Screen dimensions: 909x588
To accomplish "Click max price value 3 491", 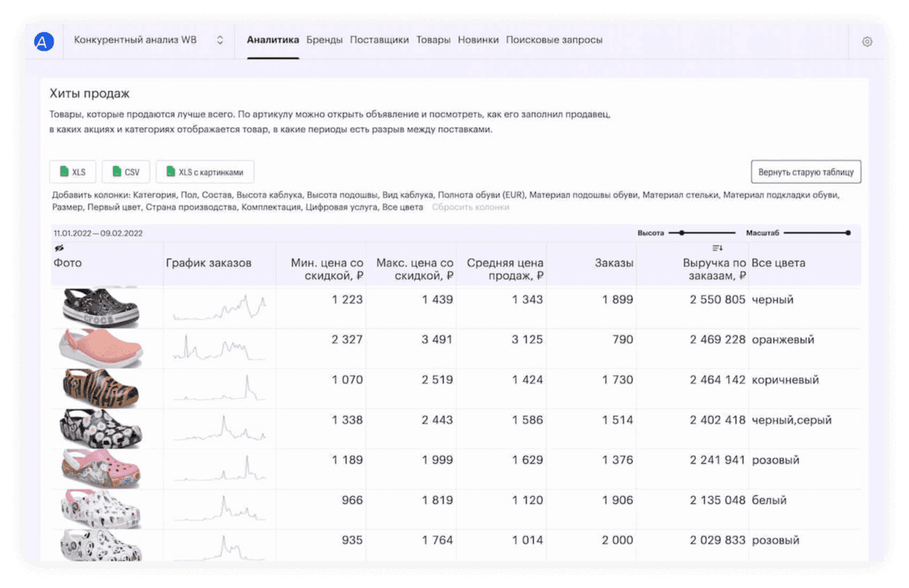I will click(437, 340).
